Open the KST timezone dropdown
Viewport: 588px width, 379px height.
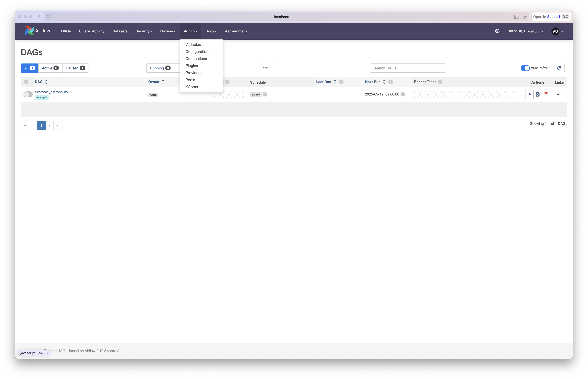[x=526, y=31]
